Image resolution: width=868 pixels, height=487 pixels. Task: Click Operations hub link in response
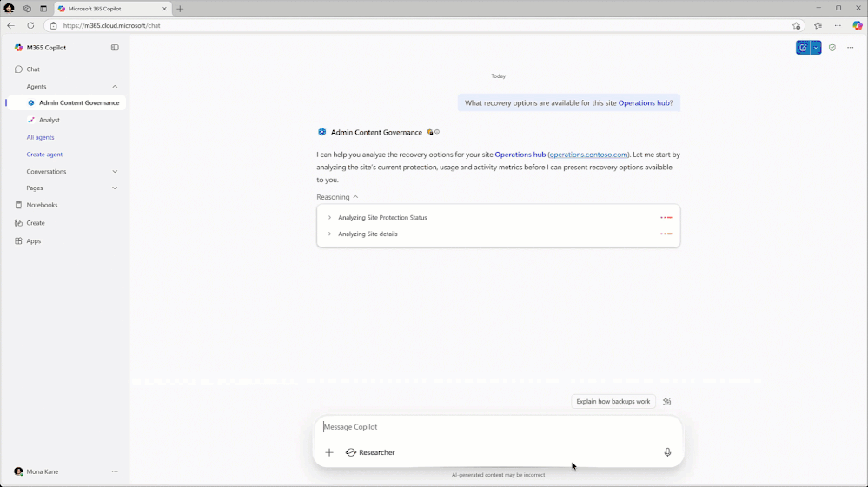point(520,155)
